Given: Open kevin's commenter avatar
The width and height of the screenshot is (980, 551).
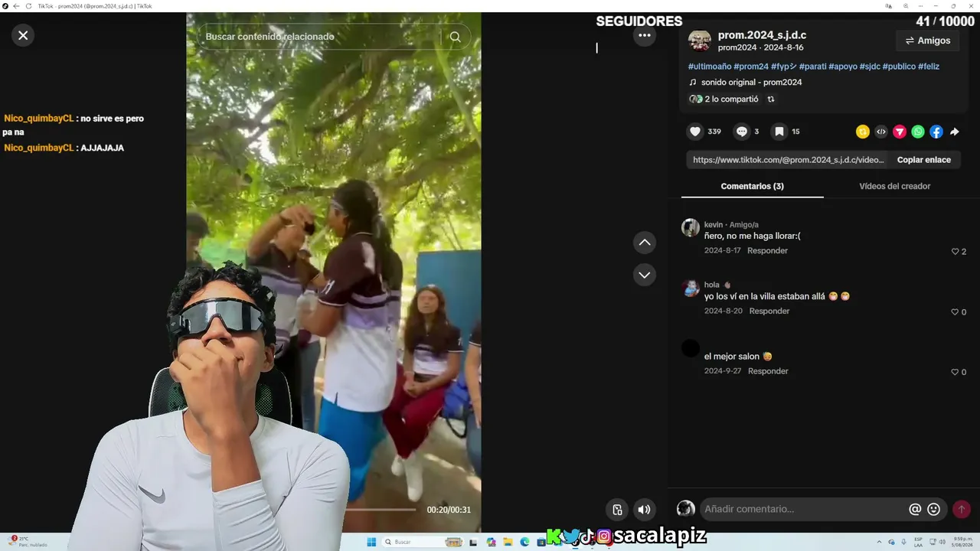Looking at the screenshot, I should (691, 227).
